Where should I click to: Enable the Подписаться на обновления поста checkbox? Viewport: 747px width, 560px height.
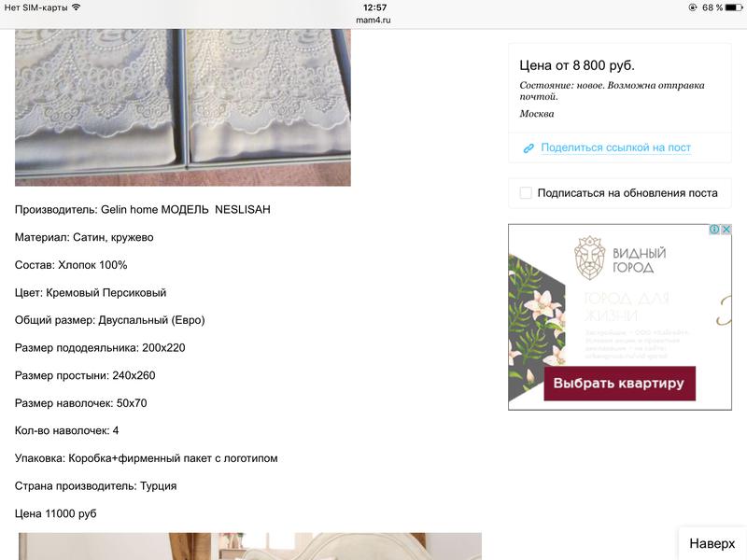pyautogui.click(x=526, y=193)
